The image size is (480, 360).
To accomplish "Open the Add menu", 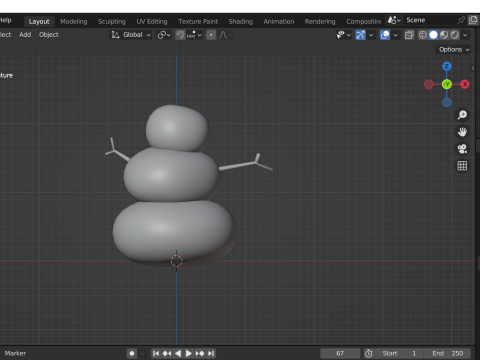I will (25, 35).
